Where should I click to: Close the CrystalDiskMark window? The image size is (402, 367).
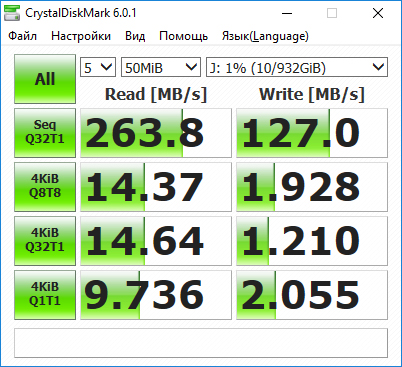(x=378, y=14)
